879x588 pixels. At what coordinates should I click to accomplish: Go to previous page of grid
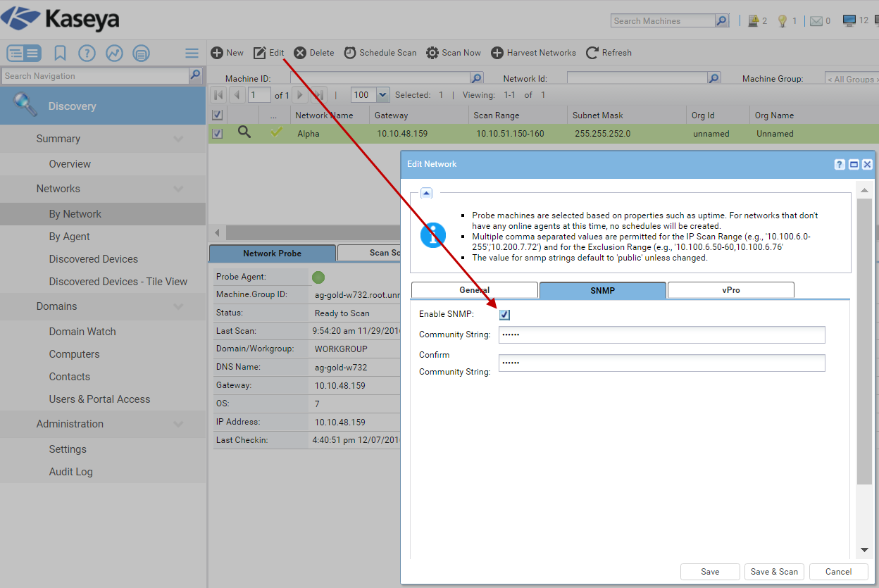pos(237,94)
